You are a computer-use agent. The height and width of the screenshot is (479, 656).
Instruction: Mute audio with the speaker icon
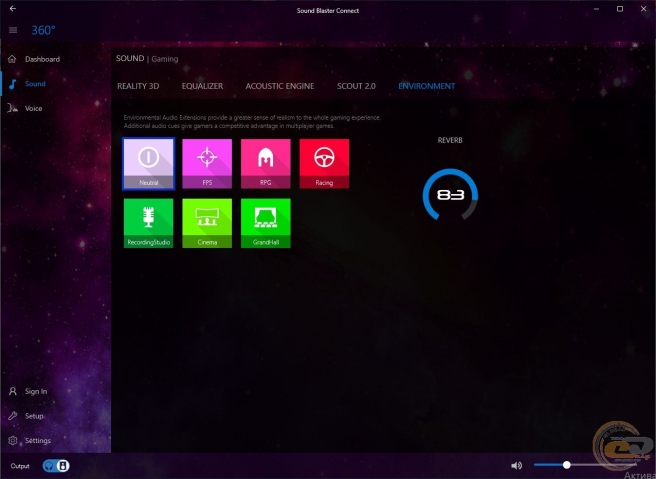click(517, 465)
